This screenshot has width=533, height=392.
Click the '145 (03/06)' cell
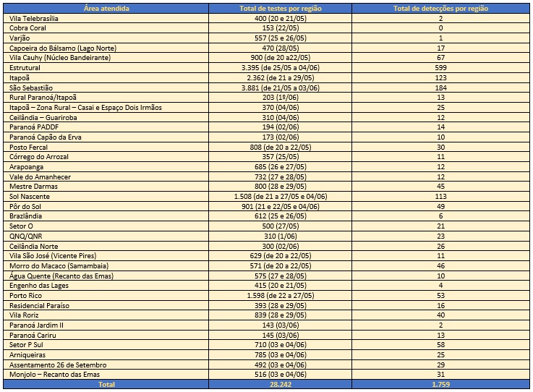point(281,335)
